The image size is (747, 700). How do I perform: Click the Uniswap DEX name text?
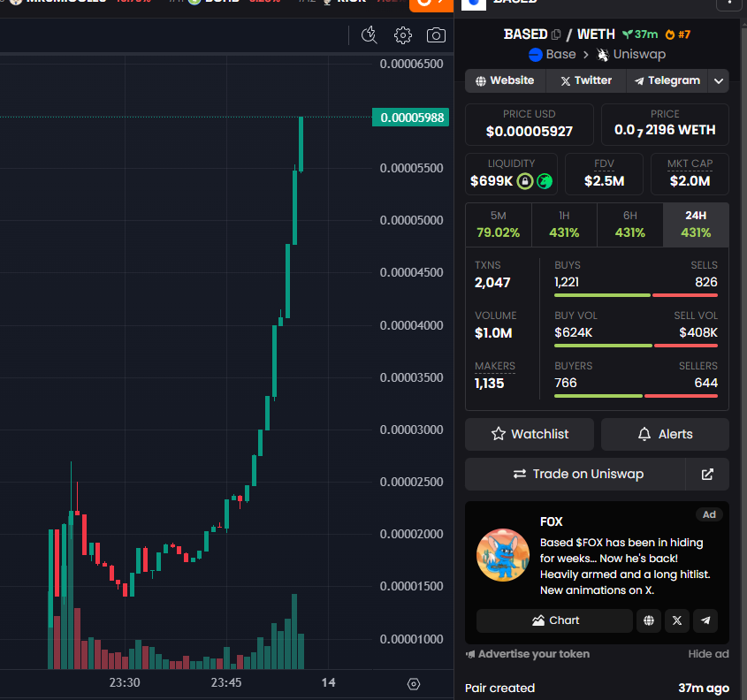coord(639,55)
